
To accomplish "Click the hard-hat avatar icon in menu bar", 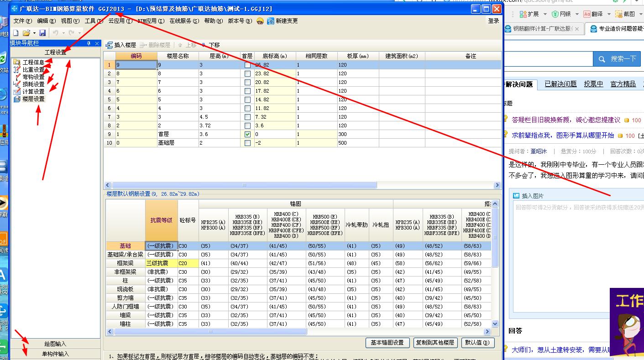I will 260,21.
